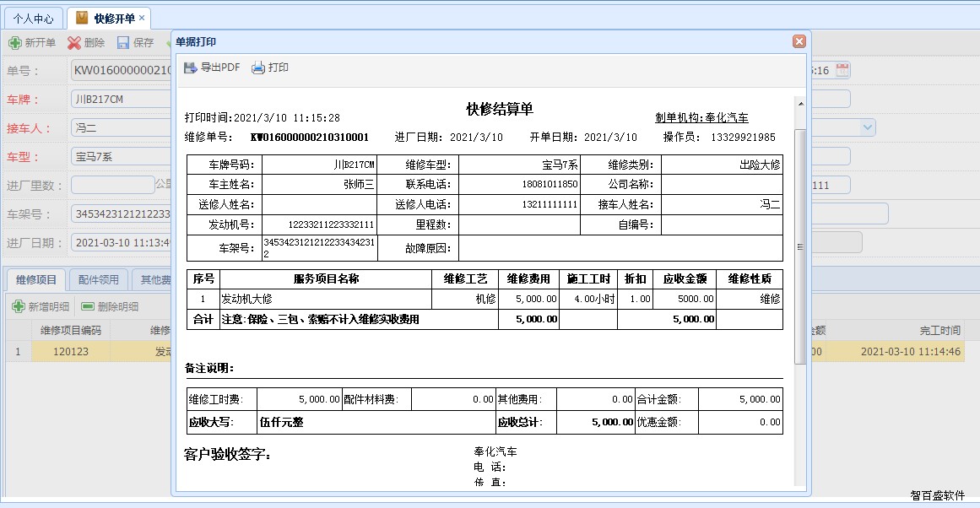Open the 配件领用 tab
This screenshot has width=980, height=508.
point(98,279)
